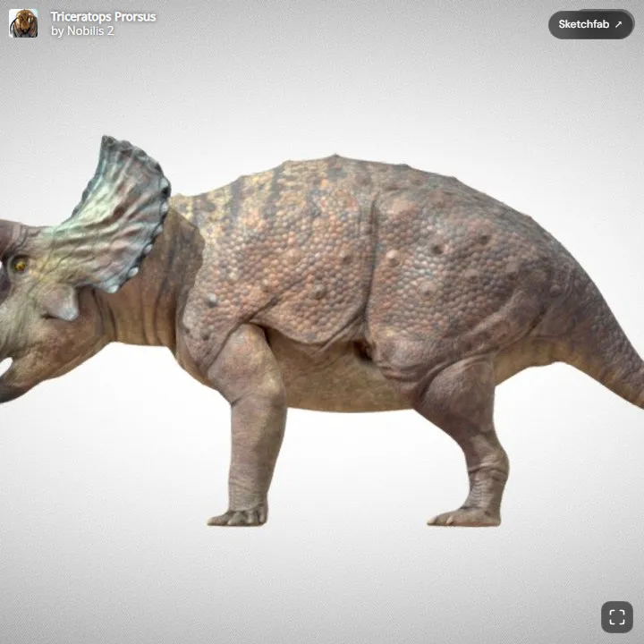Open the Nobilis 2 author avatar
The height and width of the screenshot is (644, 644).
[x=23, y=23]
